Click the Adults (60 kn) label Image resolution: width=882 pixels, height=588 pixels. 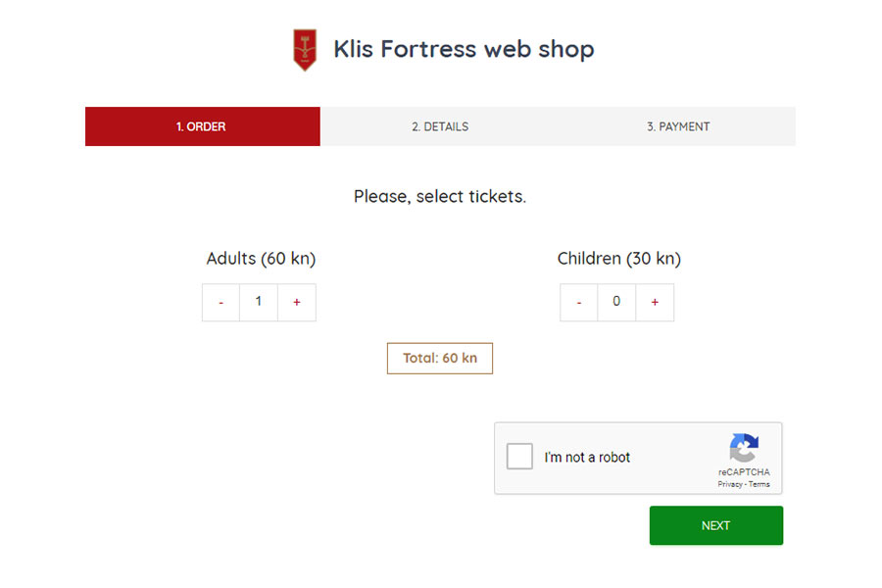(x=261, y=259)
